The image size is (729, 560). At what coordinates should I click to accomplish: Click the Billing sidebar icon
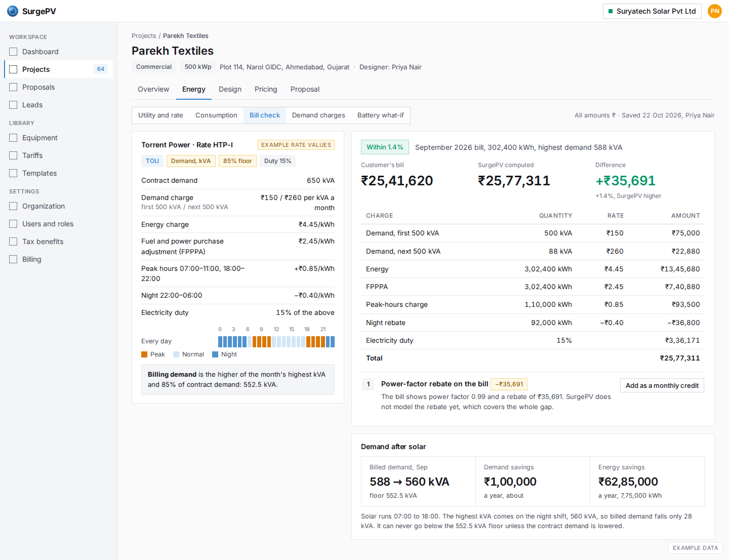point(13,259)
